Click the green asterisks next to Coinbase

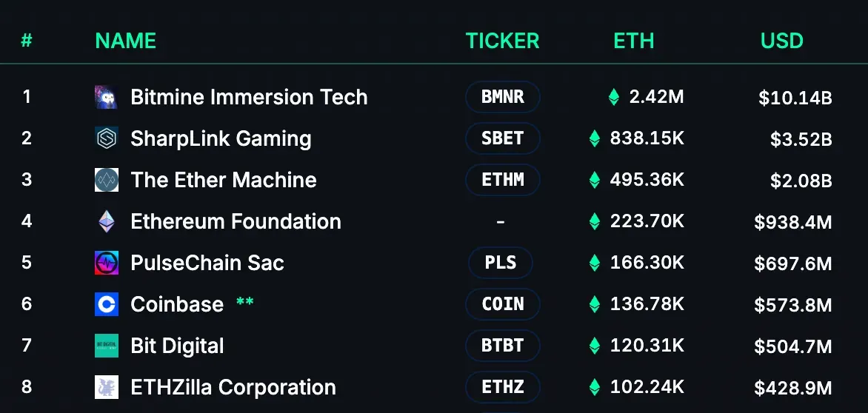tap(244, 302)
